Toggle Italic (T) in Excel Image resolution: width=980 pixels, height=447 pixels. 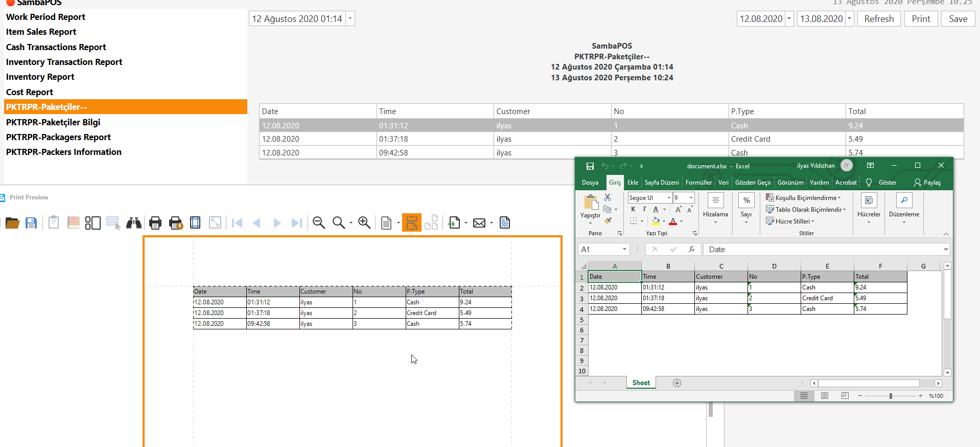[x=644, y=209]
